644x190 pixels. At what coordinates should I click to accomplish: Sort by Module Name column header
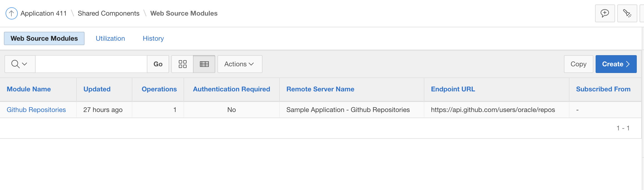[x=29, y=89]
